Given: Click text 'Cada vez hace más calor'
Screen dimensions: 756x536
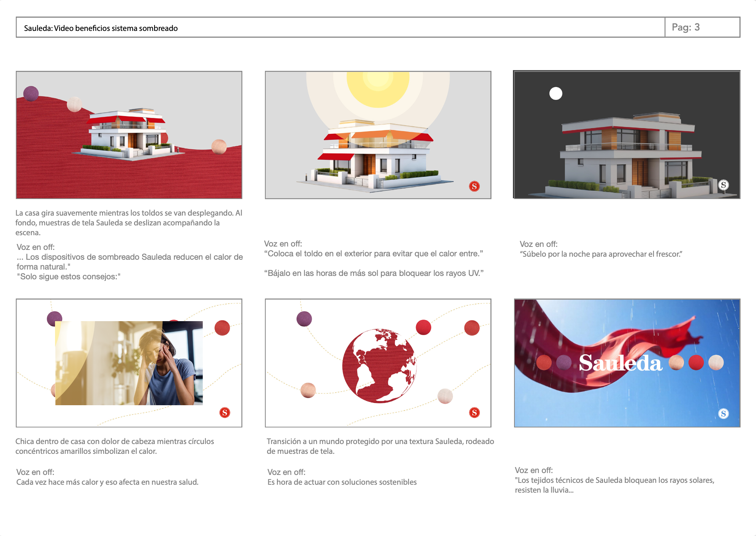Looking at the screenshot, I should pyautogui.click(x=57, y=482).
